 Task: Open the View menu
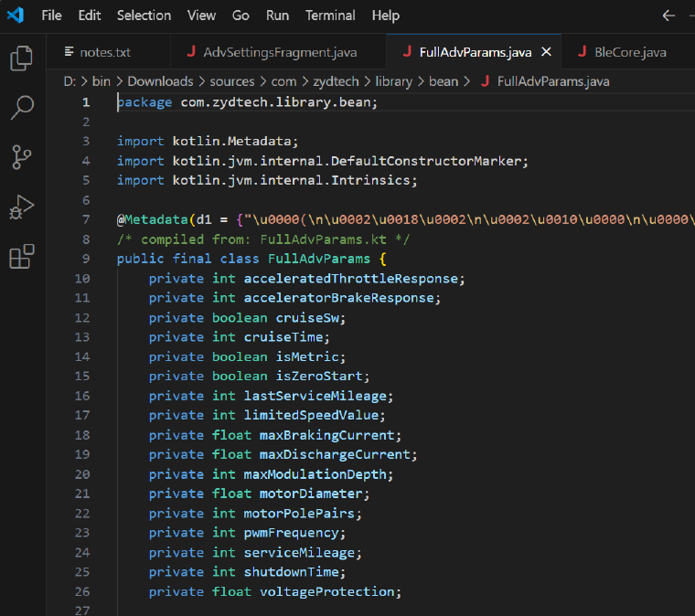(x=202, y=16)
